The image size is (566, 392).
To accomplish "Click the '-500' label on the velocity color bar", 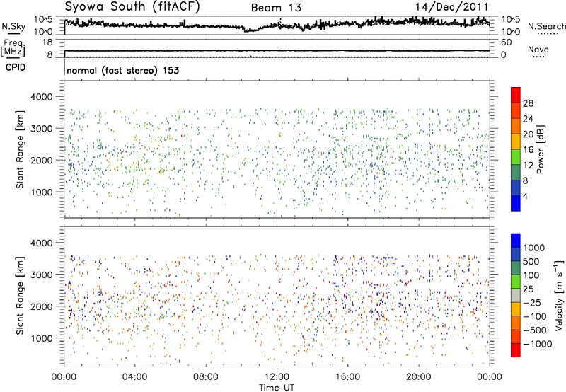I will pyautogui.click(x=535, y=330).
